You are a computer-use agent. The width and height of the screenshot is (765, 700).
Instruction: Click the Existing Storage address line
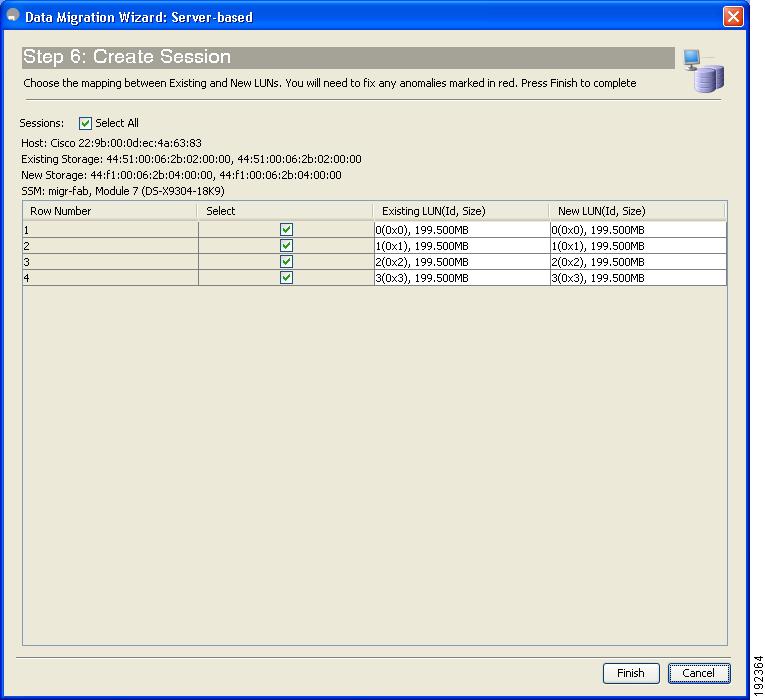coord(191,159)
